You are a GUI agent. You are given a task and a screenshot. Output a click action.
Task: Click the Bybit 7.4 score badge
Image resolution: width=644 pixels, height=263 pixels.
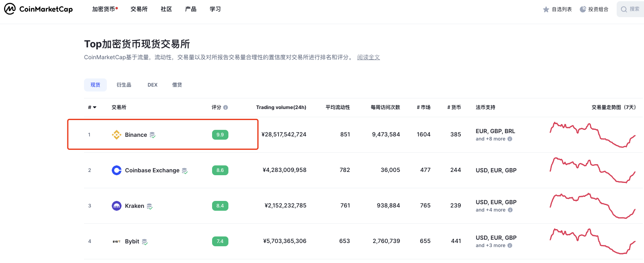click(x=220, y=241)
